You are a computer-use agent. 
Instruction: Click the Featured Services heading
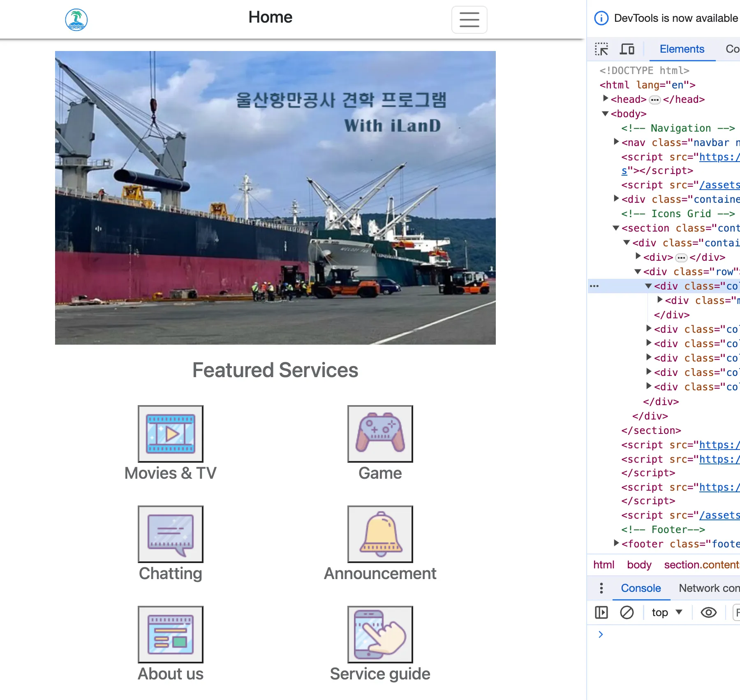275,370
